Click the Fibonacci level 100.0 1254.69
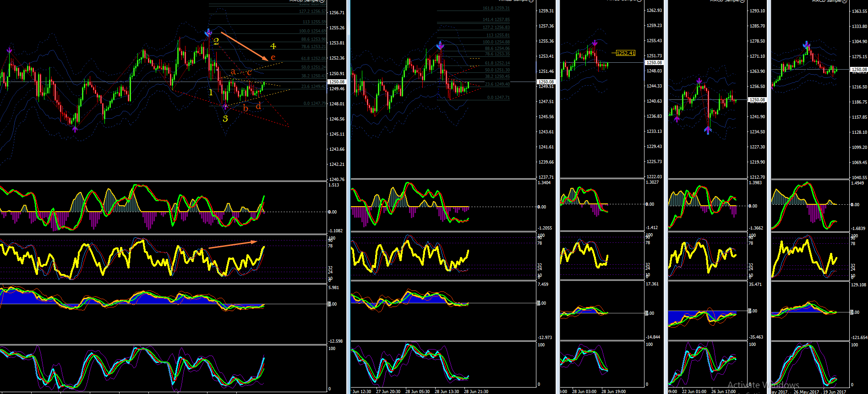Image resolution: width=868 pixels, height=394 pixels. pos(313,31)
